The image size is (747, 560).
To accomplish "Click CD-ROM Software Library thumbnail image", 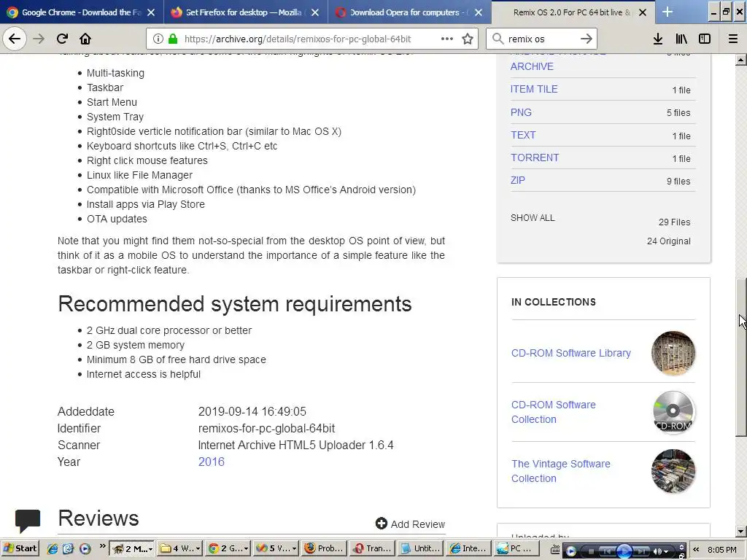I will pos(673,353).
